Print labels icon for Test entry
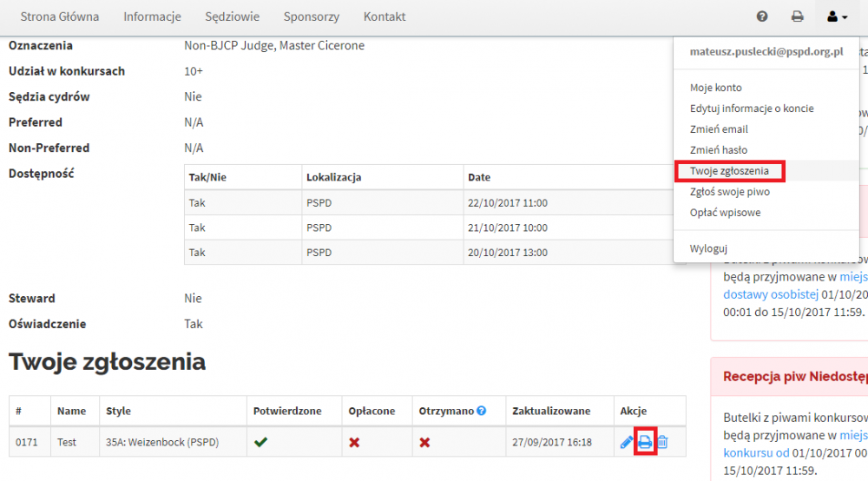The image size is (868, 481). pos(644,443)
